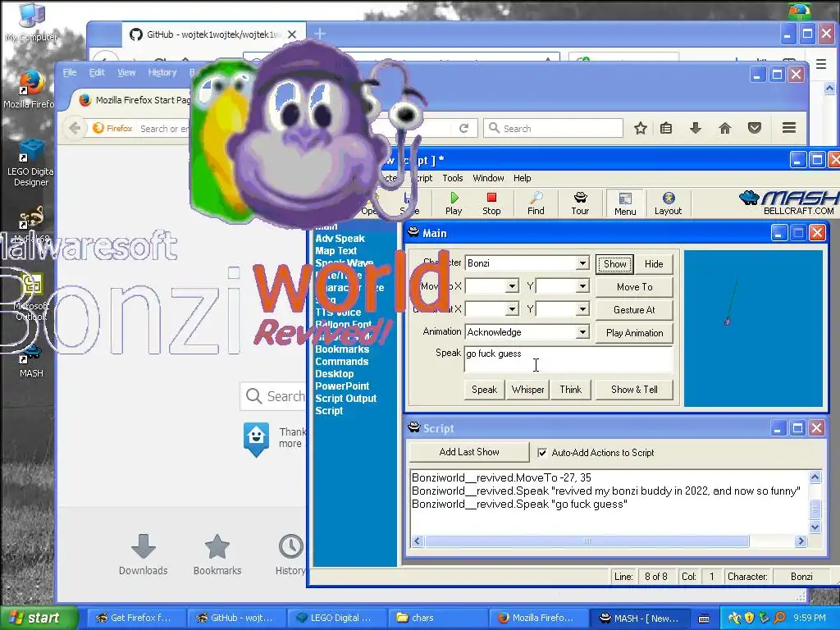Click the Move To button
Image resolution: width=840 pixels, height=630 pixels.
click(x=634, y=286)
